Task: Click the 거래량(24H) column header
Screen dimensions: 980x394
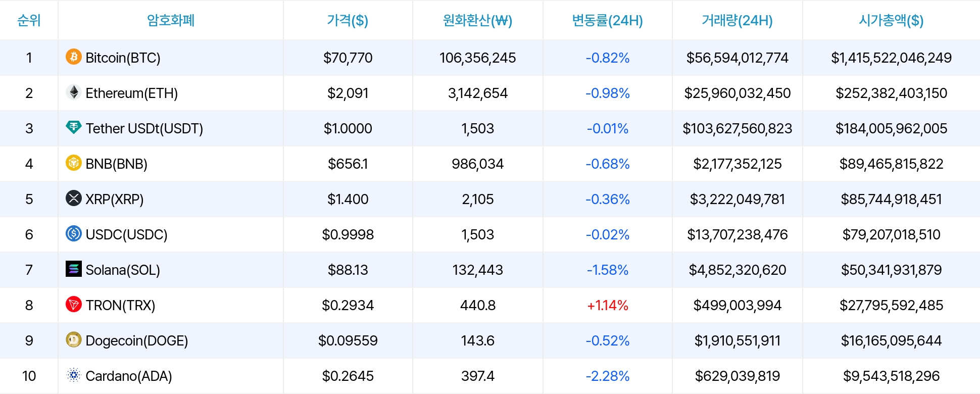Action: click(x=737, y=20)
